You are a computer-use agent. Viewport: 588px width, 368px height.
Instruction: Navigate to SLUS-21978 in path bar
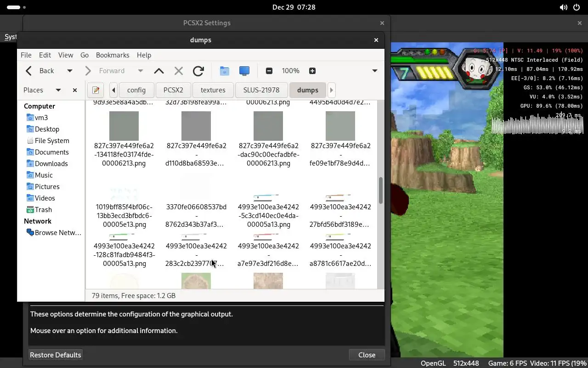[x=261, y=90]
